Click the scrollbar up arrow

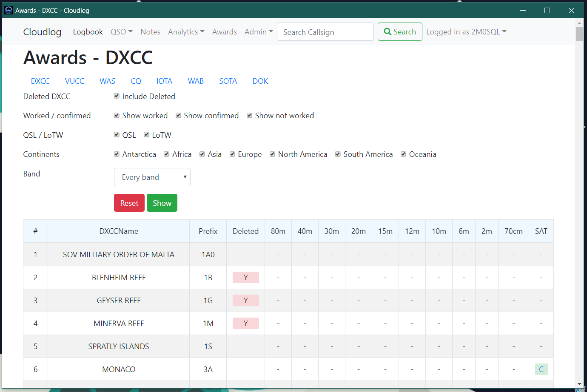pyautogui.click(x=579, y=23)
